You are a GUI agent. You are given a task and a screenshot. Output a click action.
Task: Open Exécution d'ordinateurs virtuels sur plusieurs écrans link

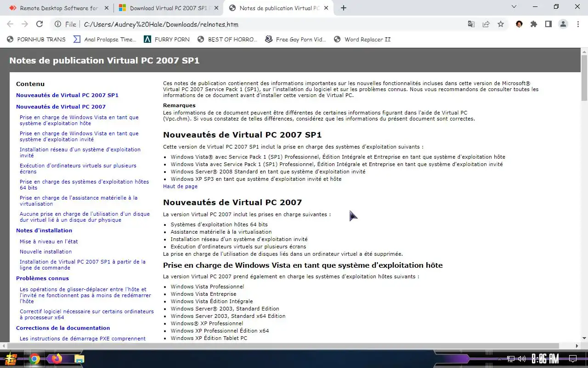(78, 168)
